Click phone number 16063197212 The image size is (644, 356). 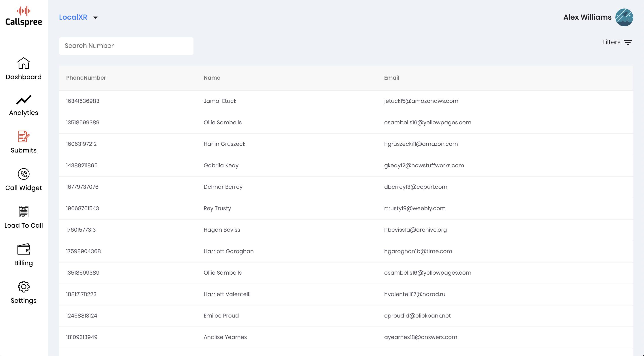[81, 144]
